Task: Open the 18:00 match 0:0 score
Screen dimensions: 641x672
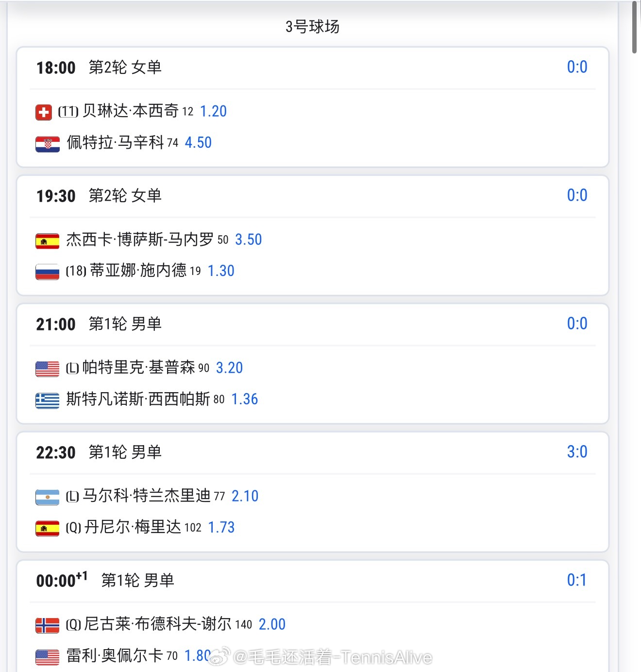Action: click(577, 67)
